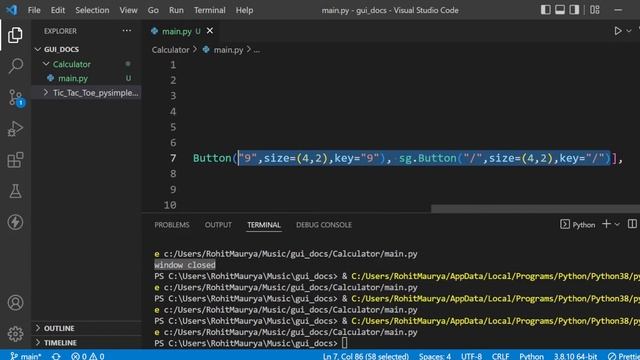Open the Edit menu
The image size is (640, 360).
[x=58, y=10]
